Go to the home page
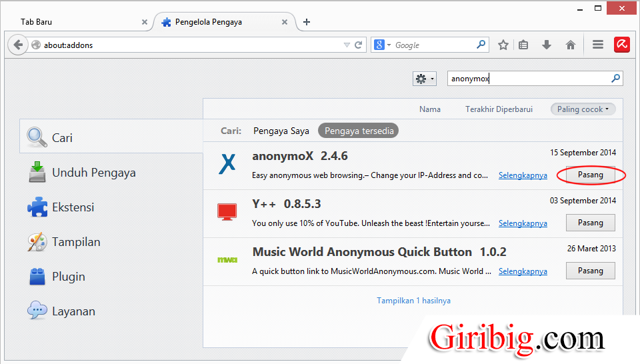Screen dimensions: 640x364 [571, 45]
